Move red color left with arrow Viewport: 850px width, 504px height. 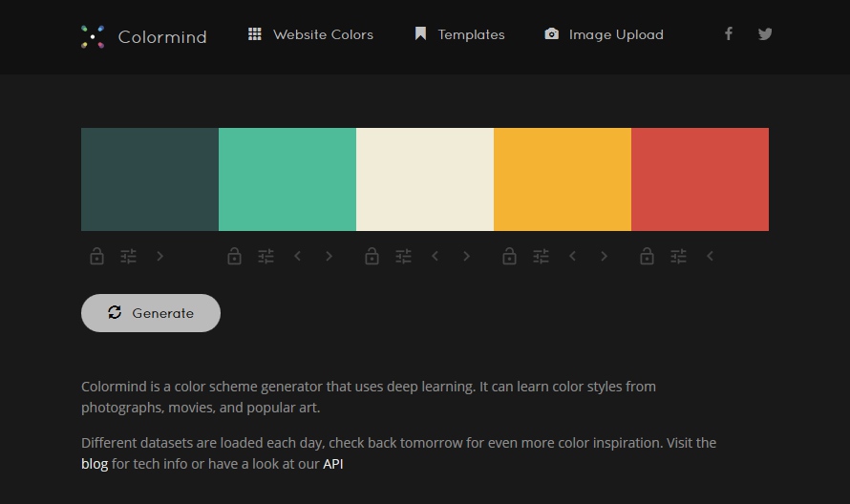click(710, 256)
